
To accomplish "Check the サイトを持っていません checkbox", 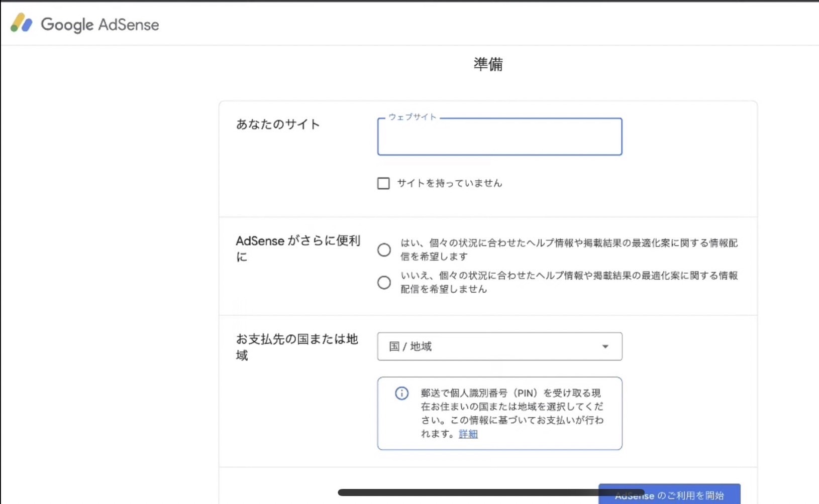I will [x=383, y=183].
